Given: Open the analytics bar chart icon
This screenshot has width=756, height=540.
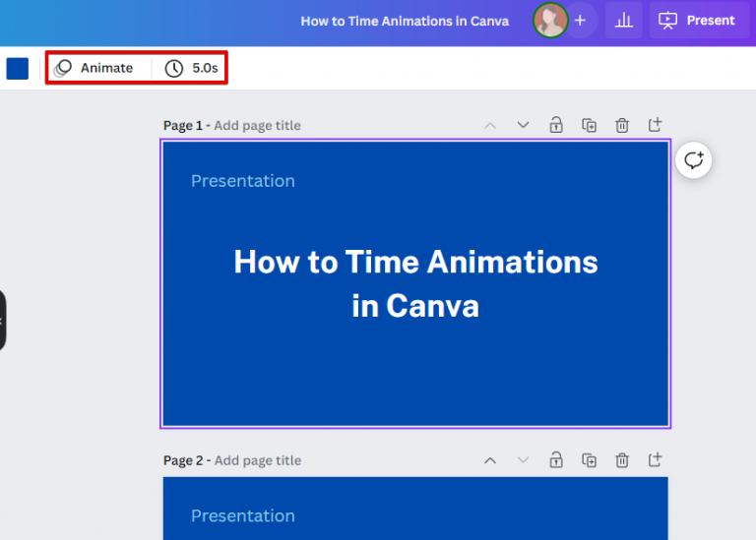Looking at the screenshot, I should (x=623, y=20).
